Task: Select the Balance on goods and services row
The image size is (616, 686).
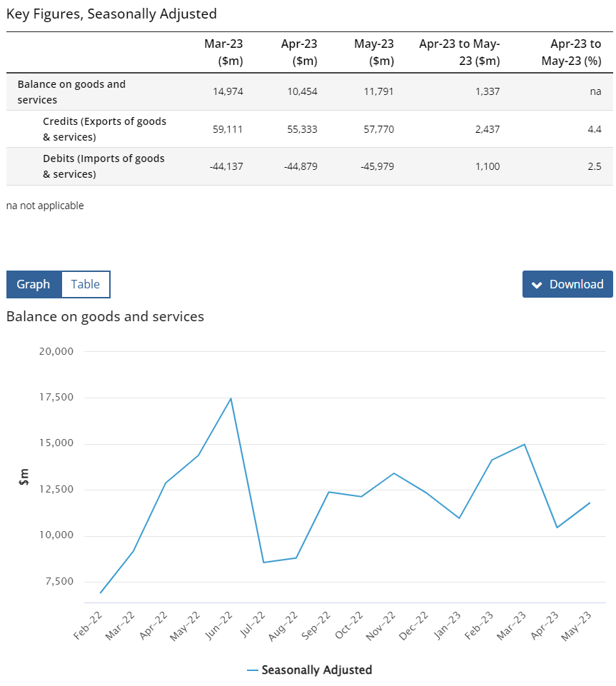Action: tap(310, 91)
